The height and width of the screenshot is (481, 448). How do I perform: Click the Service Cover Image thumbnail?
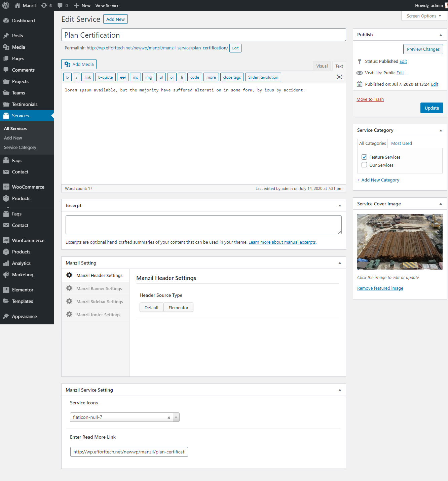point(400,242)
